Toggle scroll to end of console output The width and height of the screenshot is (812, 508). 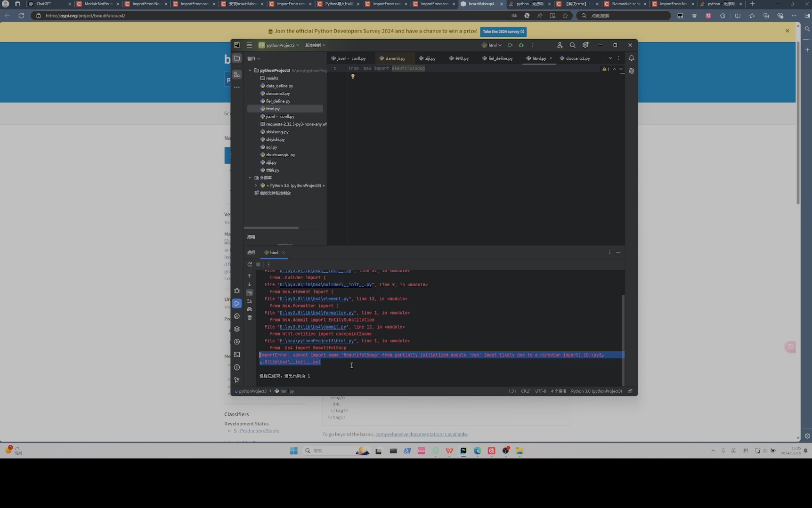pos(250,301)
